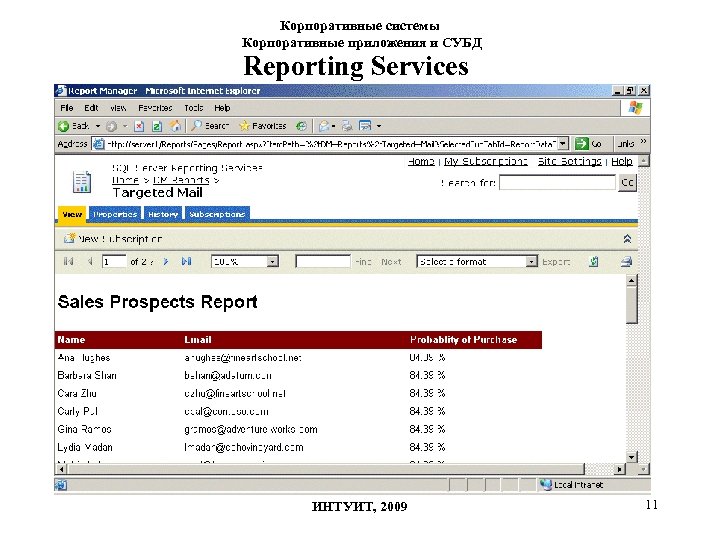Open the Help menu
Image resolution: width=720 pixels, height=540 pixels.
click(x=222, y=108)
